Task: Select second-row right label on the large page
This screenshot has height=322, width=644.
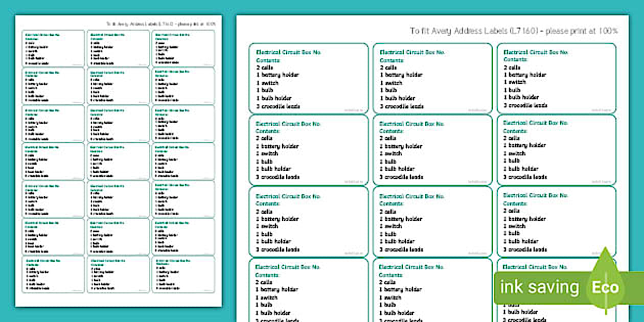Action: (556, 150)
